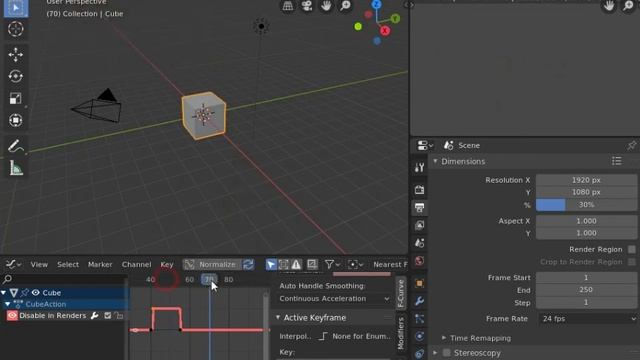The width and height of the screenshot is (640, 360).
Task: Open the Scene properties tab
Action: [x=420, y=243]
